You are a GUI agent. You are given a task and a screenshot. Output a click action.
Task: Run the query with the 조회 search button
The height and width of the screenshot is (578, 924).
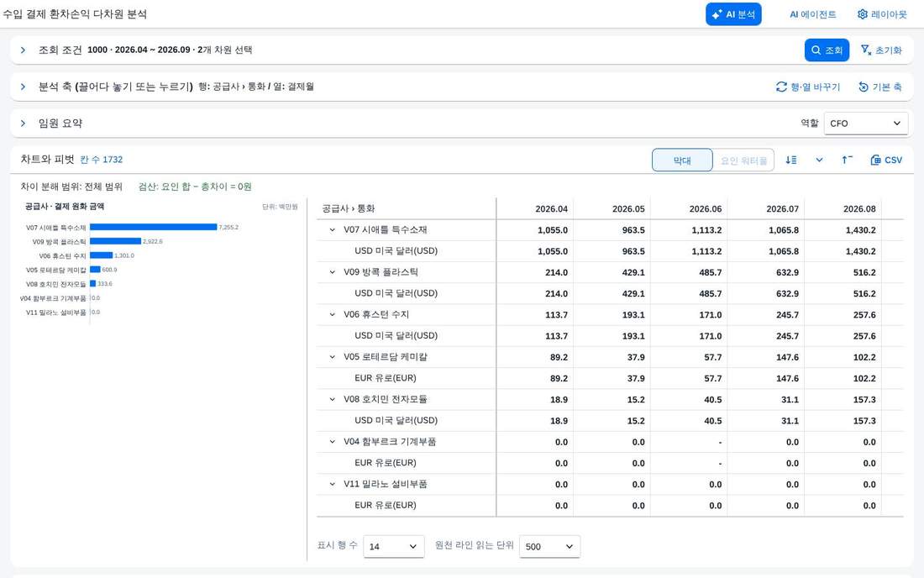[x=827, y=50]
